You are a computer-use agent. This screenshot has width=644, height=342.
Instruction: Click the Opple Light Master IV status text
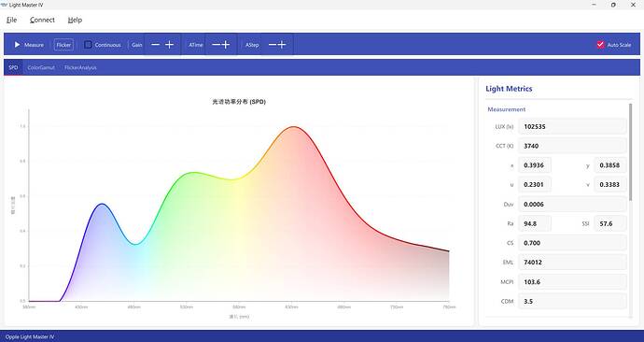[30, 336]
